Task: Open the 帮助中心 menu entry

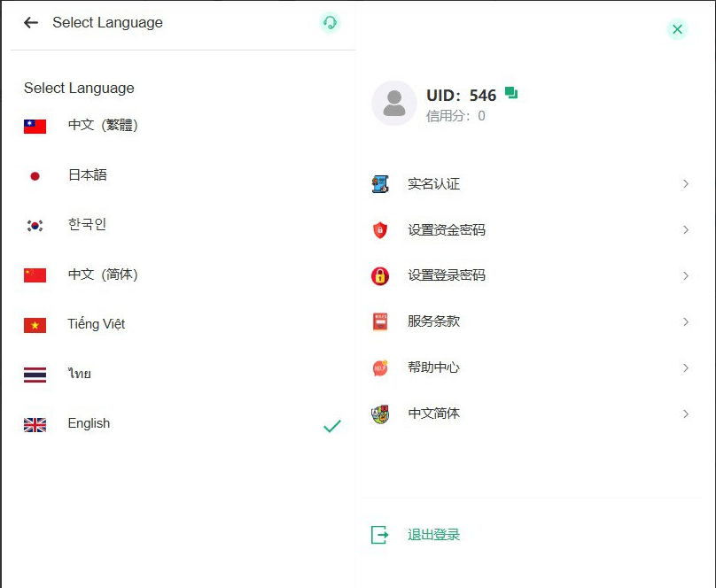Action: tap(433, 367)
